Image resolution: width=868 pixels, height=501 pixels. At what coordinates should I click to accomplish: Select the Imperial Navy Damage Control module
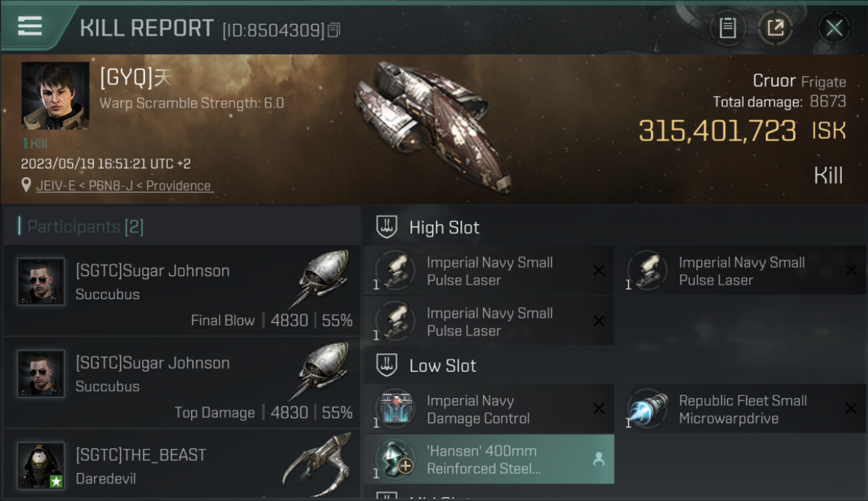click(x=489, y=409)
